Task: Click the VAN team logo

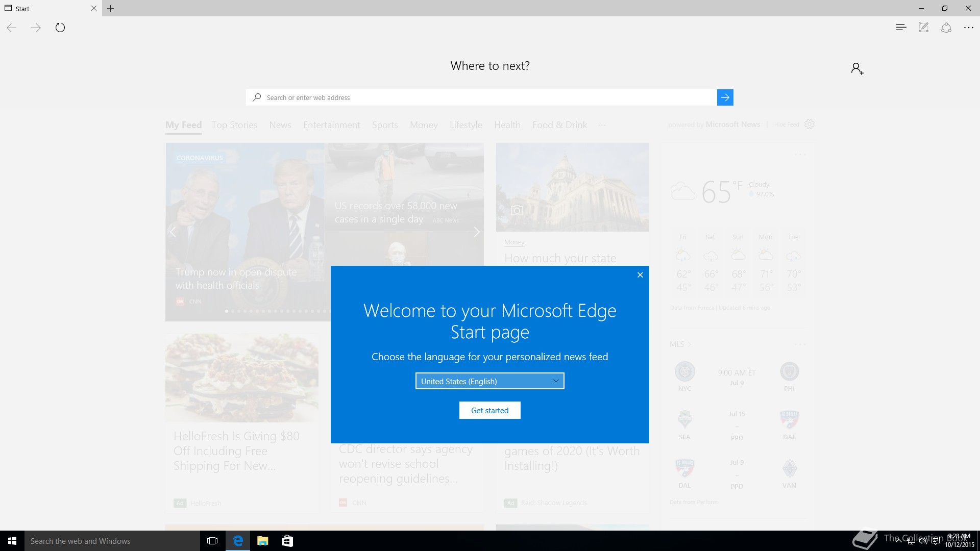Action: point(789,468)
